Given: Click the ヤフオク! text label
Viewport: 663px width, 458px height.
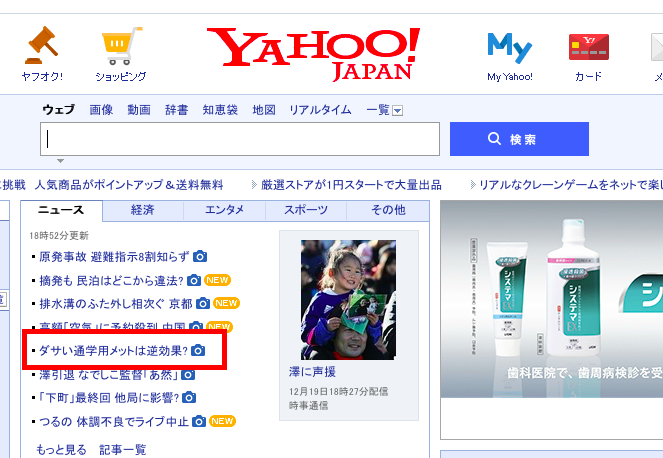Looking at the screenshot, I should 42,77.
